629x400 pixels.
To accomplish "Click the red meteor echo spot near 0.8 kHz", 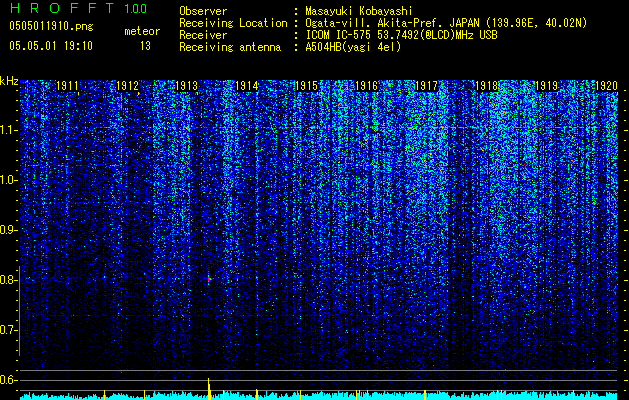I will (x=209, y=279).
